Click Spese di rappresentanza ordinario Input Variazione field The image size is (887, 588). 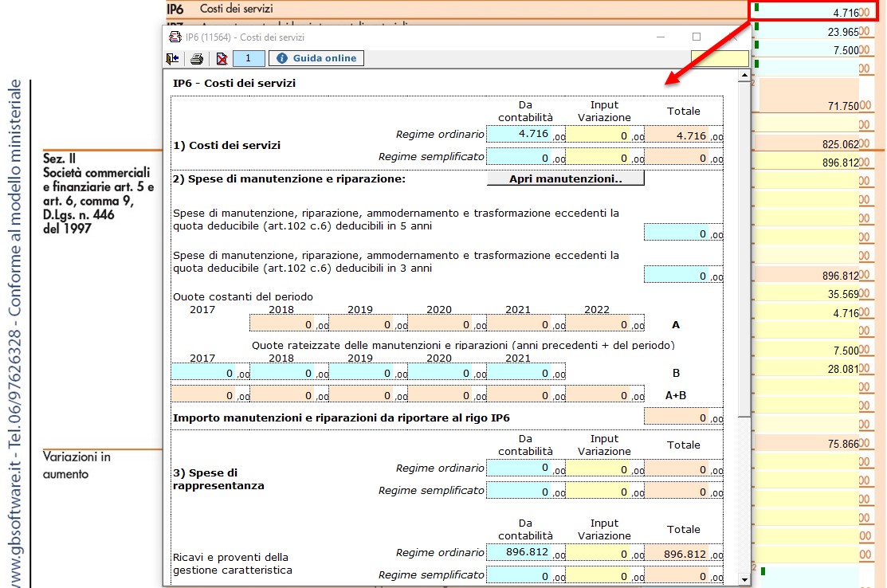point(605,468)
